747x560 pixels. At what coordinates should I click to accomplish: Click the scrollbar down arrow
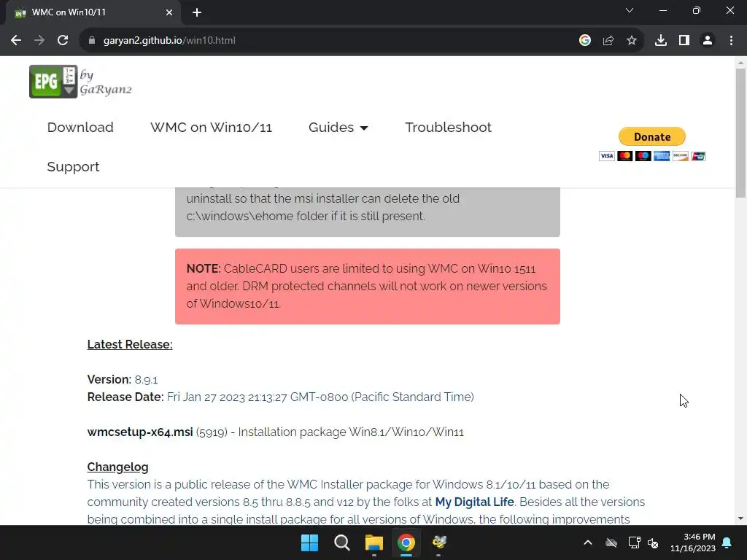(740, 518)
